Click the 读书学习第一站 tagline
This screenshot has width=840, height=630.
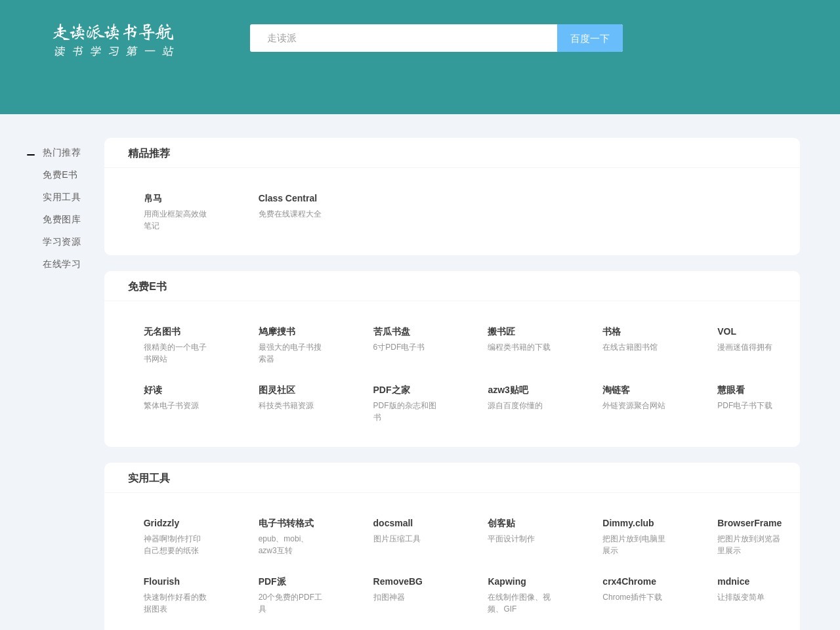(114, 51)
